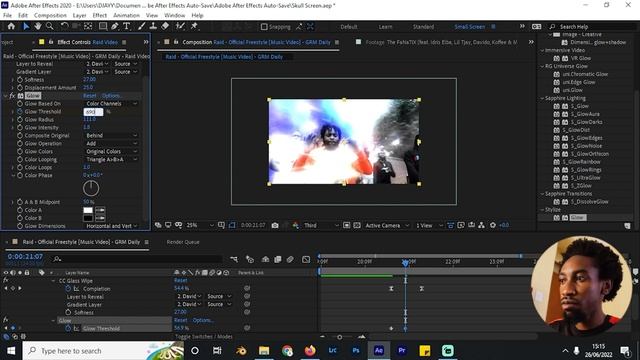640x360 pixels.
Task: Open the File menu
Action: click(7, 15)
